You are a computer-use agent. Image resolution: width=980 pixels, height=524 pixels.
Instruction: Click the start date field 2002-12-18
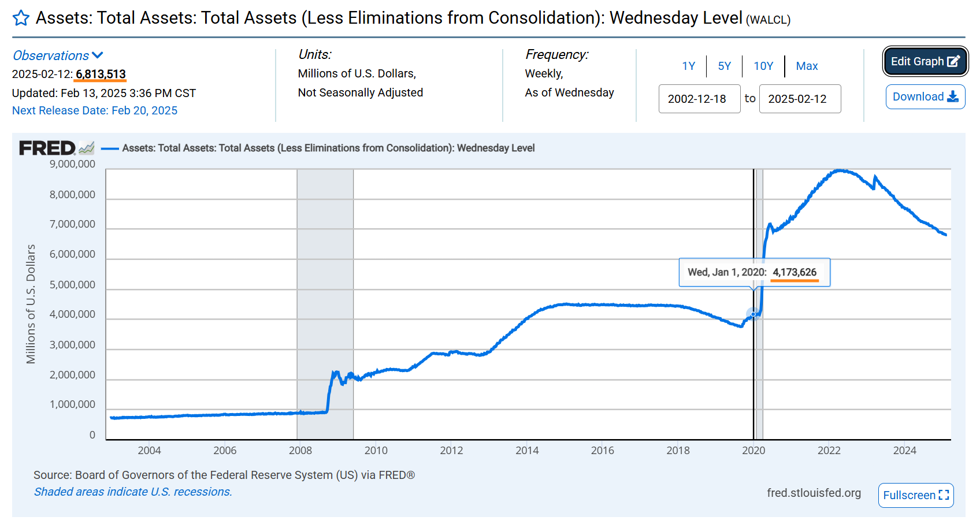[699, 99]
